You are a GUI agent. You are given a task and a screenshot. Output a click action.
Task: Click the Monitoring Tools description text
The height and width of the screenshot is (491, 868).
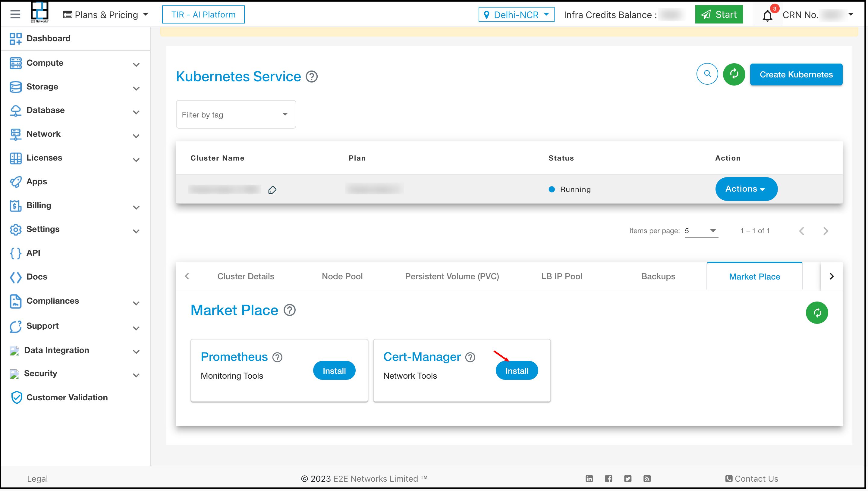(232, 376)
